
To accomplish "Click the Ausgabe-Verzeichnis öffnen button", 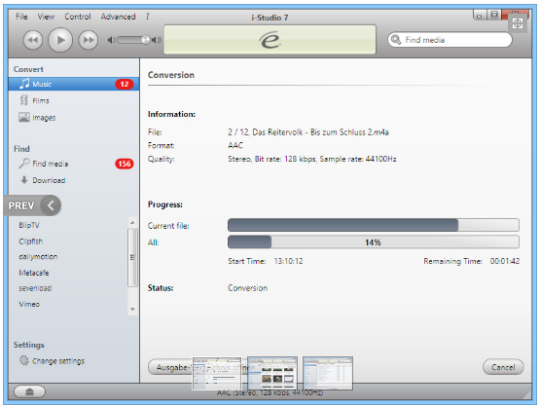I will point(203,367).
